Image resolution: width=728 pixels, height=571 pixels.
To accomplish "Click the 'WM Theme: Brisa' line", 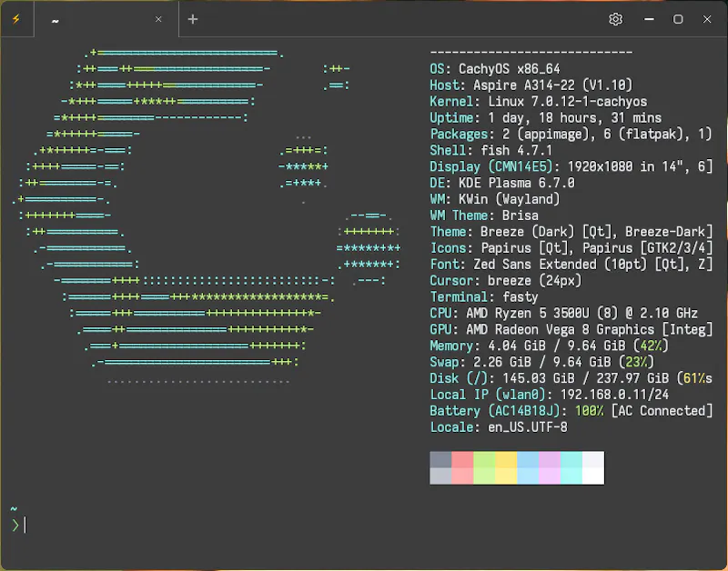I will 484,215.
